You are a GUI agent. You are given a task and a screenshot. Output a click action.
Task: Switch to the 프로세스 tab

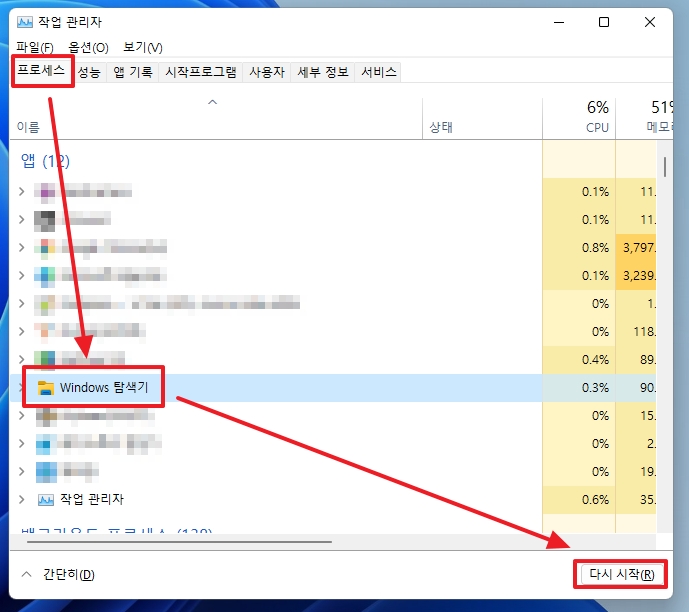(41, 70)
